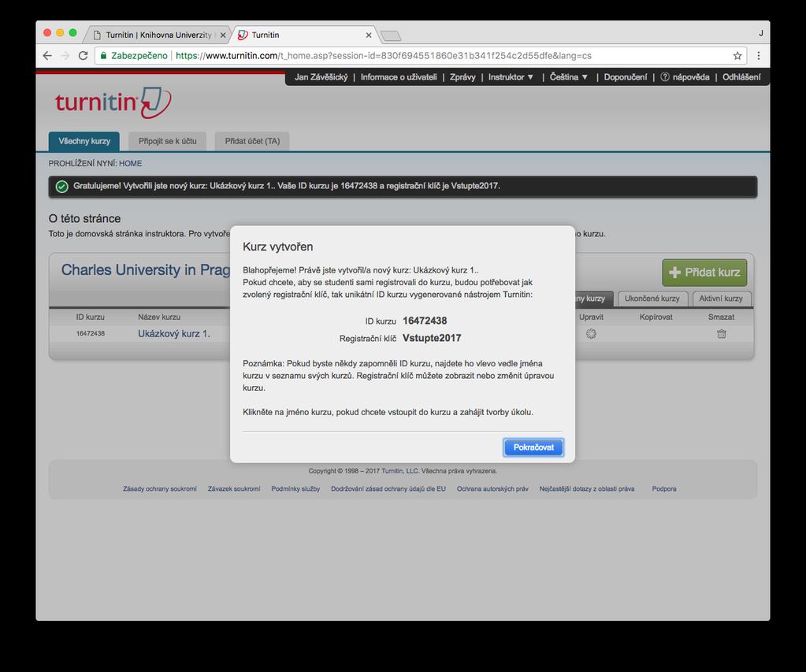The height and width of the screenshot is (672, 806).
Task: Click the Kurz vytvořen dialog title
Action: click(x=277, y=247)
